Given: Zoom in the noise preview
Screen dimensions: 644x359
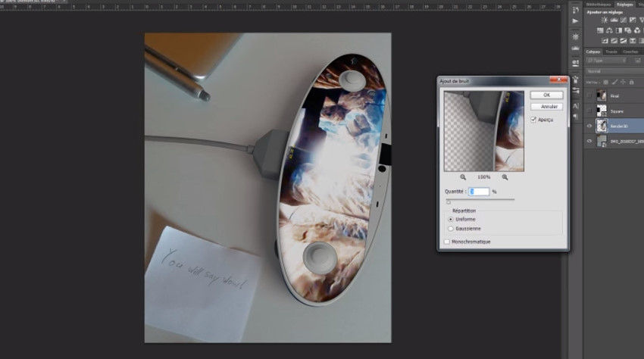Looking at the screenshot, I should [x=505, y=177].
